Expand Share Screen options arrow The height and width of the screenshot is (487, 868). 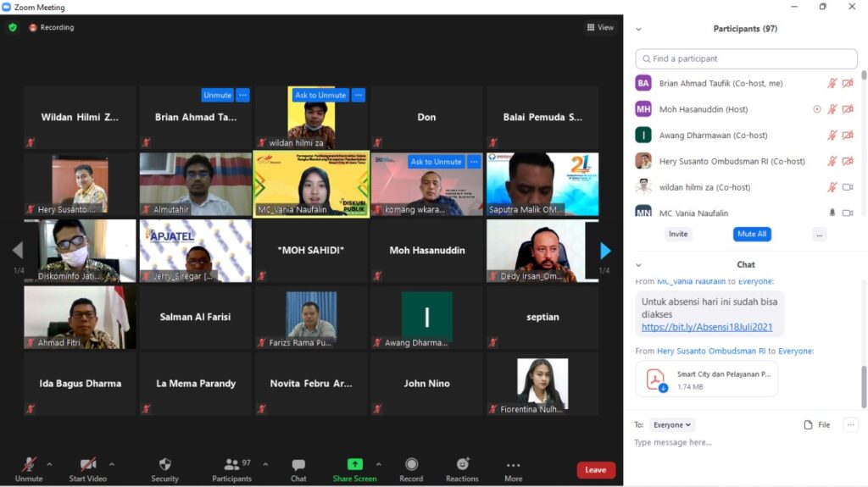coord(379,464)
